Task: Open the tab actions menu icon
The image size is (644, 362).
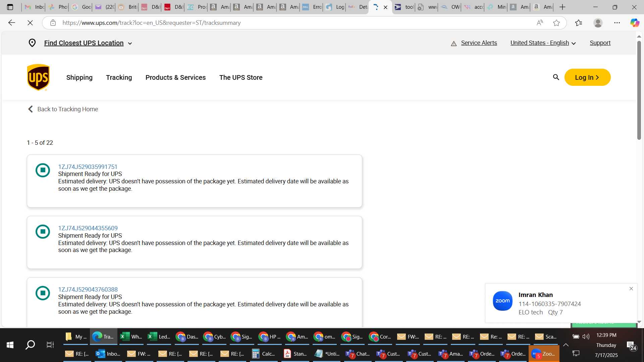Action: point(10,7)
